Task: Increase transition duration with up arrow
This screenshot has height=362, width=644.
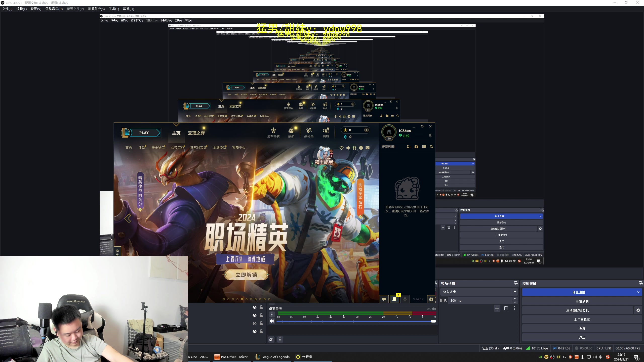Action: click(x=515, y=299)
